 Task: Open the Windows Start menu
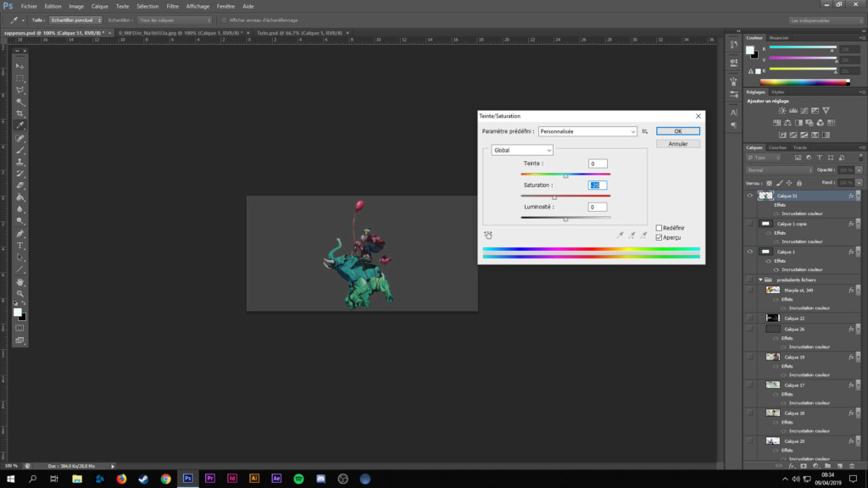point(10,479)
